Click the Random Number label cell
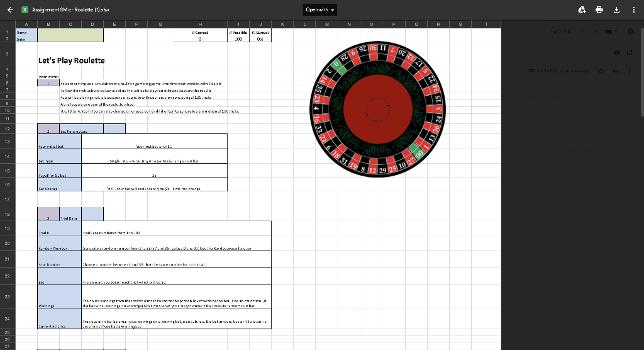Screen dimensions: 644x350 [59, 243]
